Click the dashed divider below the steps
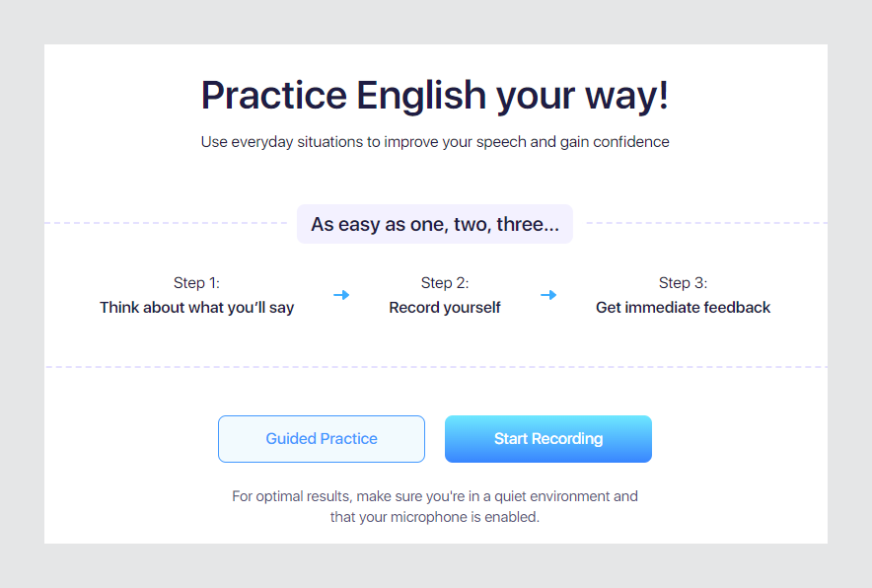872x588 pixels. click(436, 367)
